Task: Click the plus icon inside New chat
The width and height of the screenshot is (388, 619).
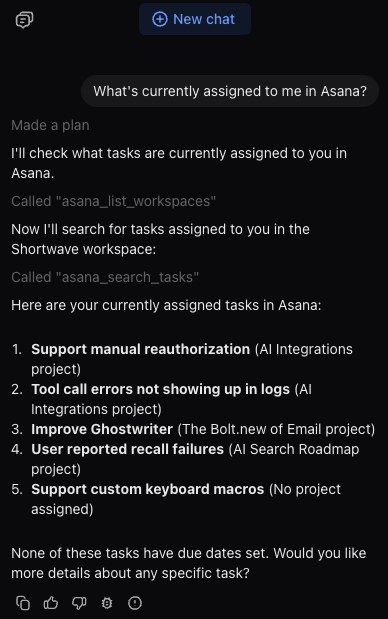Action: [160, 19]
